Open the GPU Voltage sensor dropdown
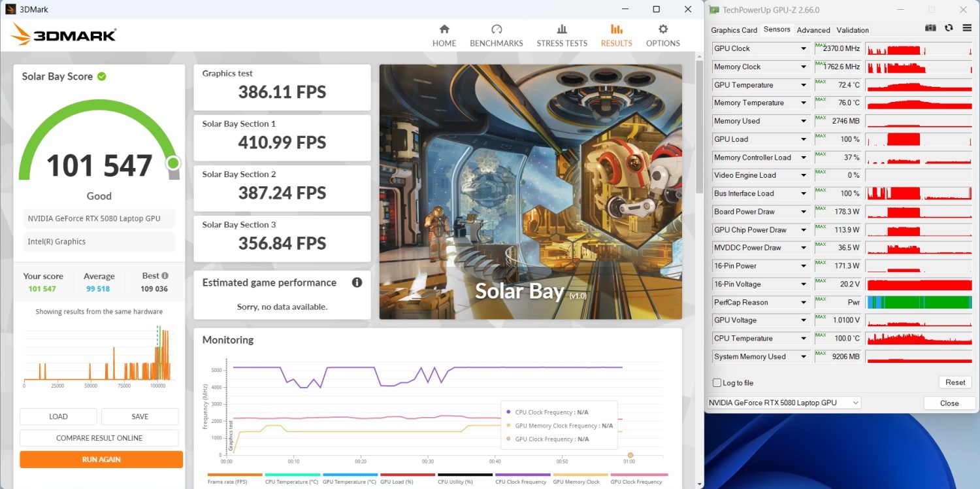 [x=804, y=320]
